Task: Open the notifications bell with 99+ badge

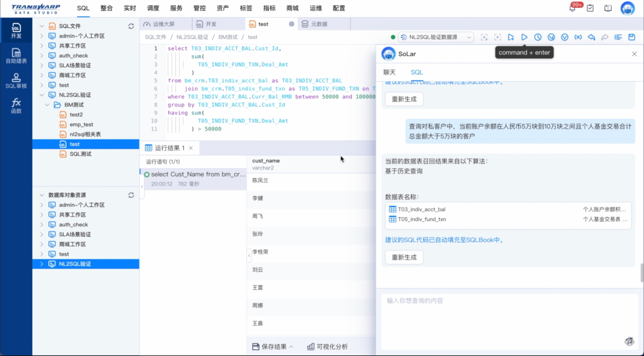Action: pos(572,8)
